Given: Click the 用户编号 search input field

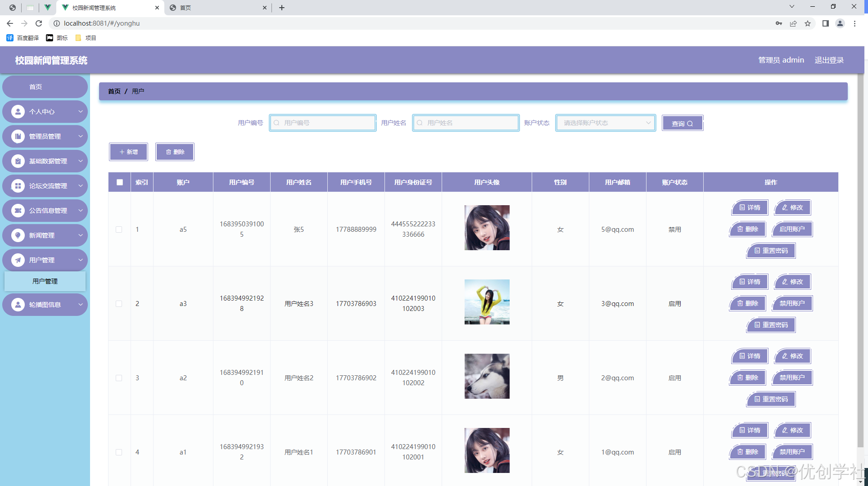Looking at the screenshot, I should [x=323, y=123].
